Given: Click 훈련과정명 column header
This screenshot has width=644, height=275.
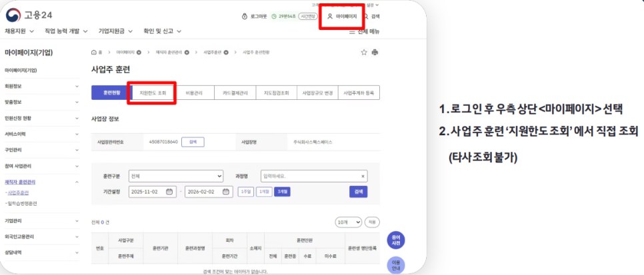Looking at the screenshot, I should point(195,248).
